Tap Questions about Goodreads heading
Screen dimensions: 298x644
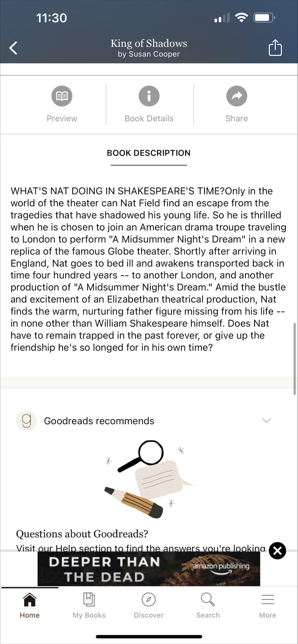coord(82,534)
